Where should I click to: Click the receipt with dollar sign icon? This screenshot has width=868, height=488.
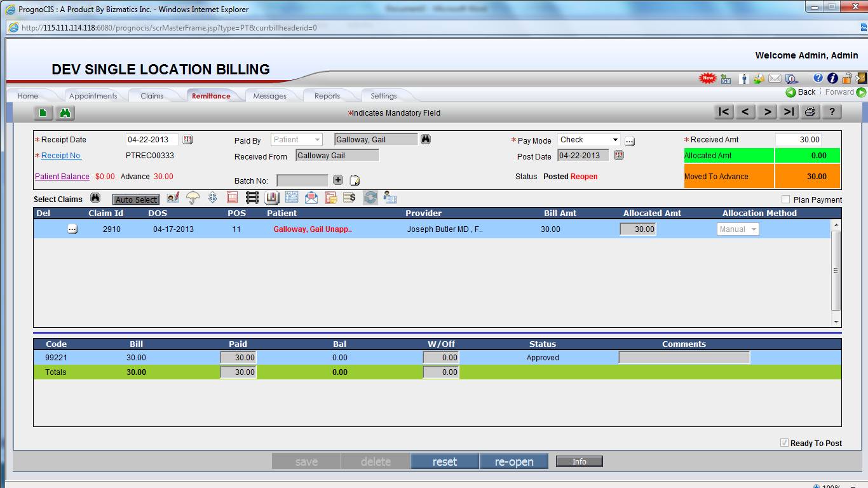349,198
